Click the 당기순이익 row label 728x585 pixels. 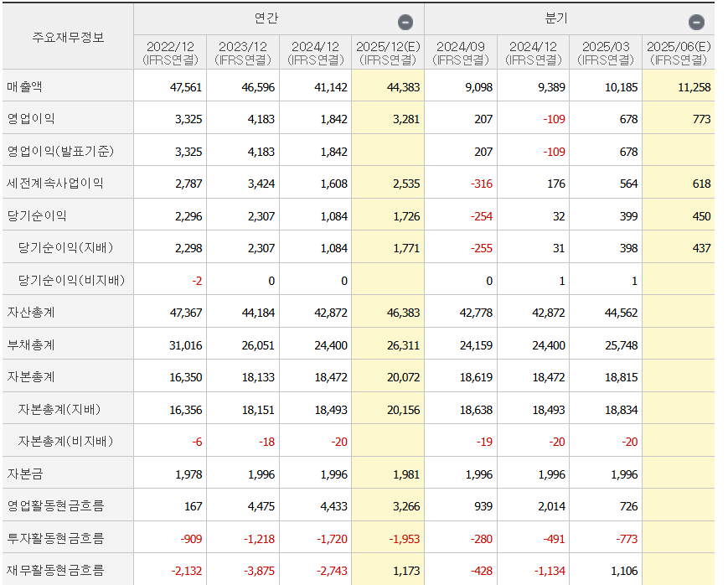pyautogui.click(x=37, y=215)
